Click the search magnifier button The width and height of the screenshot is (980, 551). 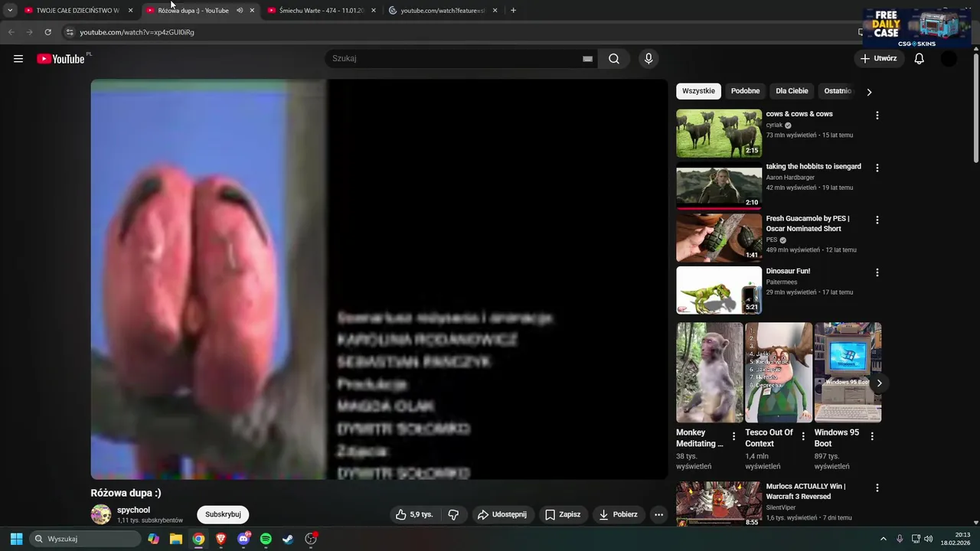click(614, 59)
